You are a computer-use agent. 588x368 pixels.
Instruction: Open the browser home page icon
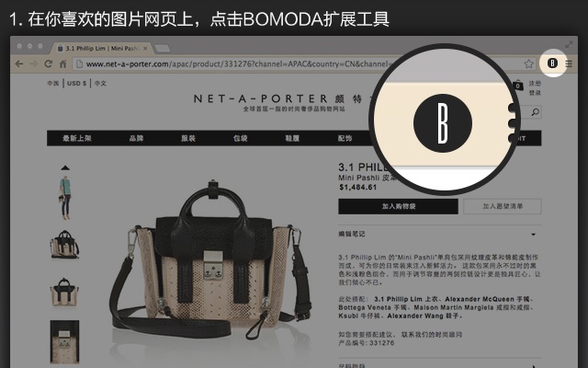pos(62,63)
